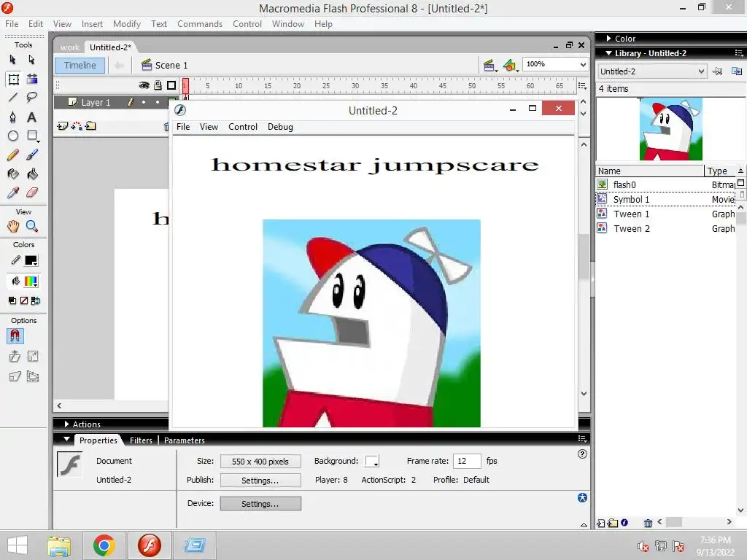Open the Library panel options menu
The height and width of the screenshot is (560, 747).
coord(739,52)
